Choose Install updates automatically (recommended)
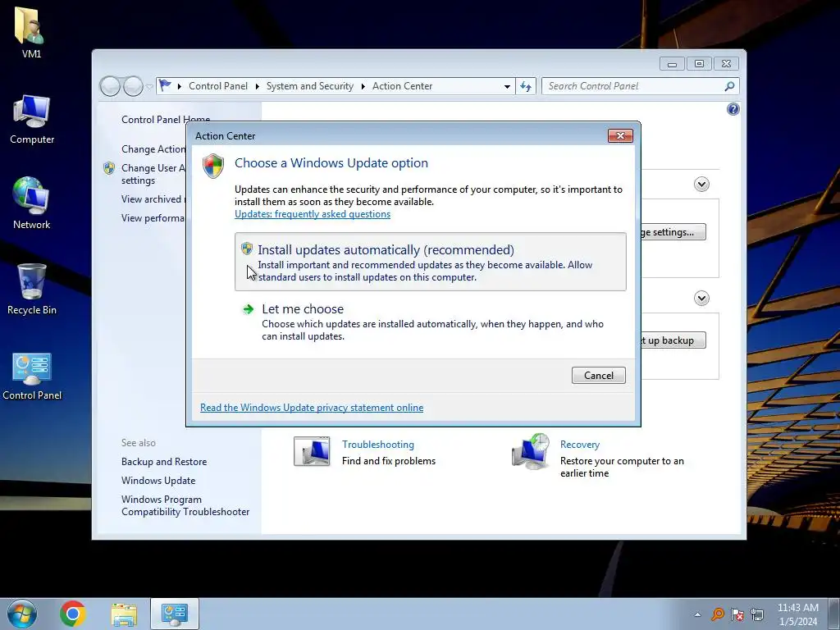The width and height of the screenshot is (840, 630). (430, 262)
